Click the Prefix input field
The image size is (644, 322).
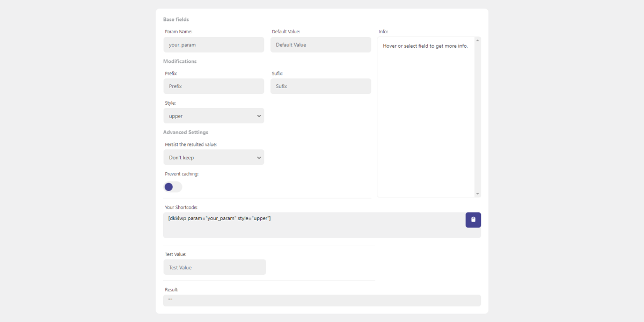point(214,86)
